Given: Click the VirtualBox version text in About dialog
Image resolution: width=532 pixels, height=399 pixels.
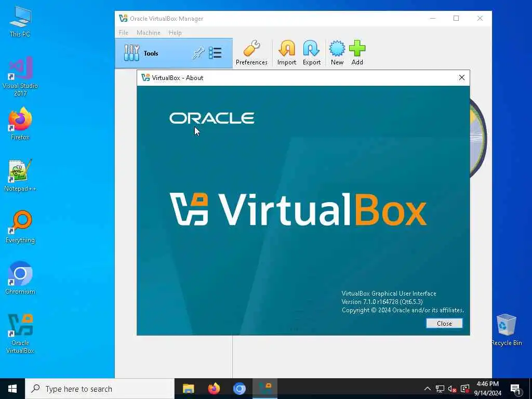Looking at the screenshot, I should point(382,302).
